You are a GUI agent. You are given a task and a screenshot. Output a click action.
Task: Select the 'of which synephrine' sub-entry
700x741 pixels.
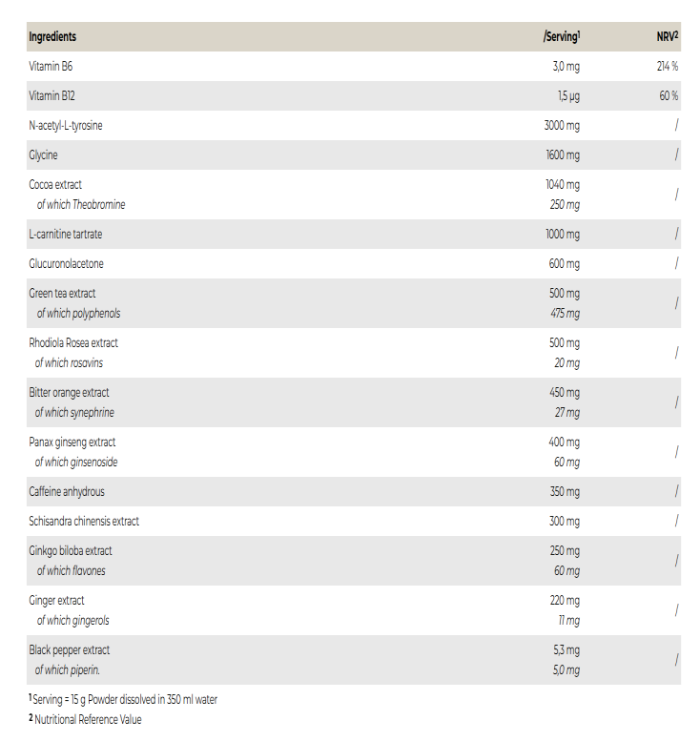tap(74, 413)
